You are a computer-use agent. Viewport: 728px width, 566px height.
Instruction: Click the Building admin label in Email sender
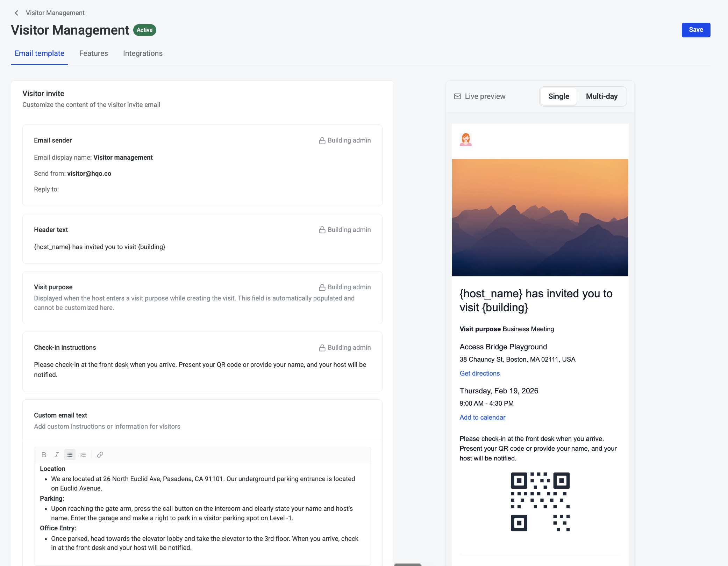tap(349, 140)
